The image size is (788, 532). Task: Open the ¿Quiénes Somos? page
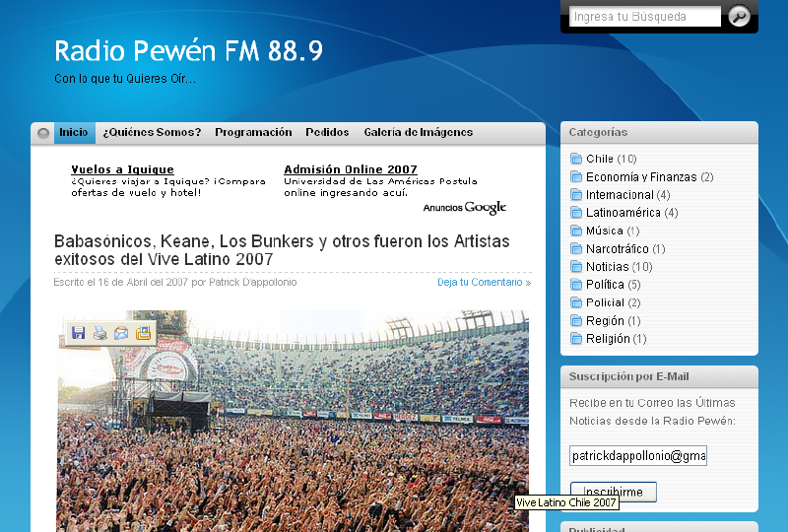152,133
